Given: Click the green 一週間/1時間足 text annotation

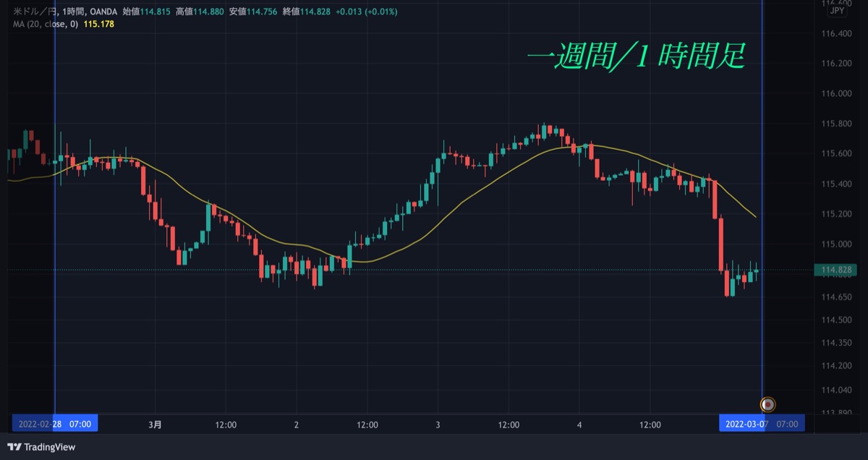Looking at the screenshot, I should (x=635, y=57).
